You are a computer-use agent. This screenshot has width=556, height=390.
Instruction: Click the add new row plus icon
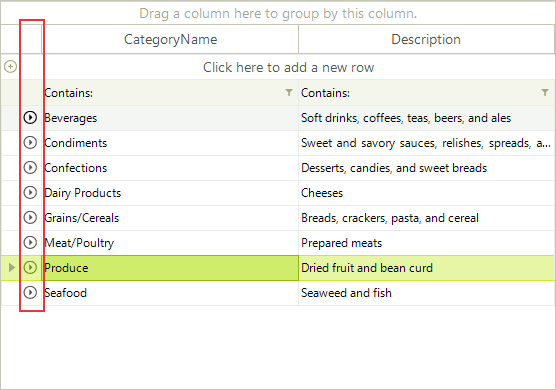pyautogui.click(x=10, y=66)
